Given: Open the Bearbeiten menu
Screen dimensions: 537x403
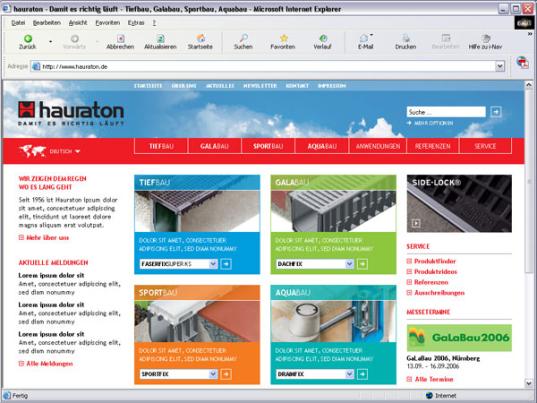Looking at the screenshot, I should point(47,23).
